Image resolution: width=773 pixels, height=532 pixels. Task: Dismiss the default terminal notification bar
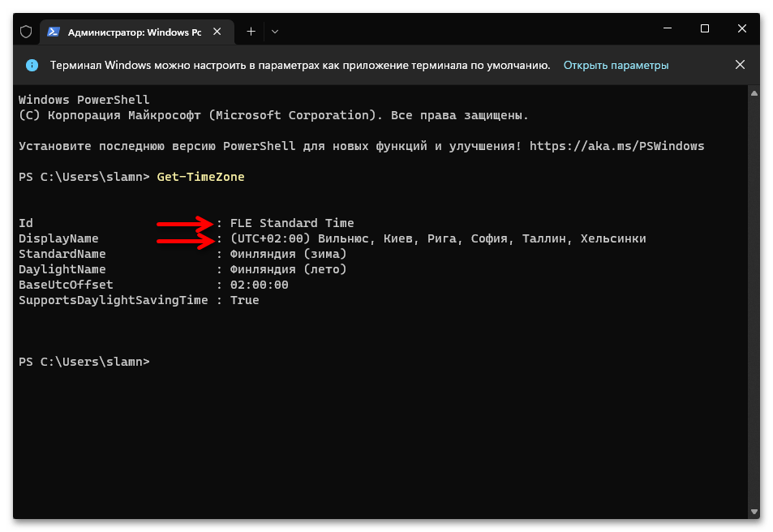740,65
